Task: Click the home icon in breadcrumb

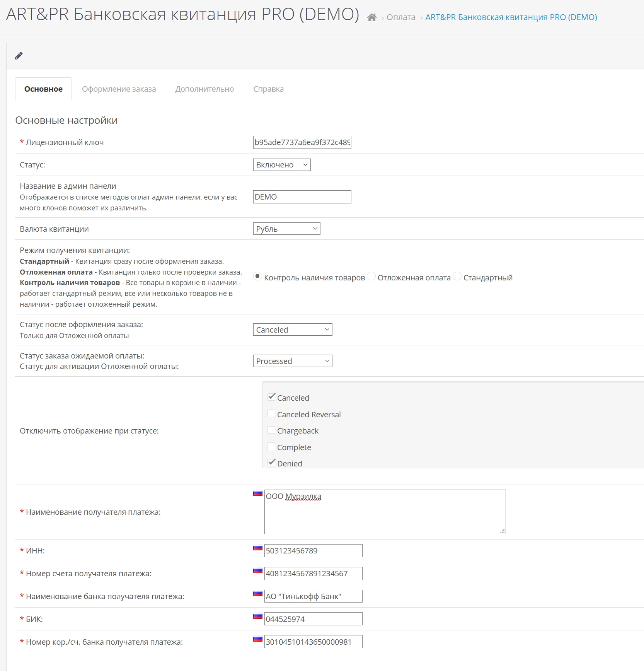Action: coord(371,17)
